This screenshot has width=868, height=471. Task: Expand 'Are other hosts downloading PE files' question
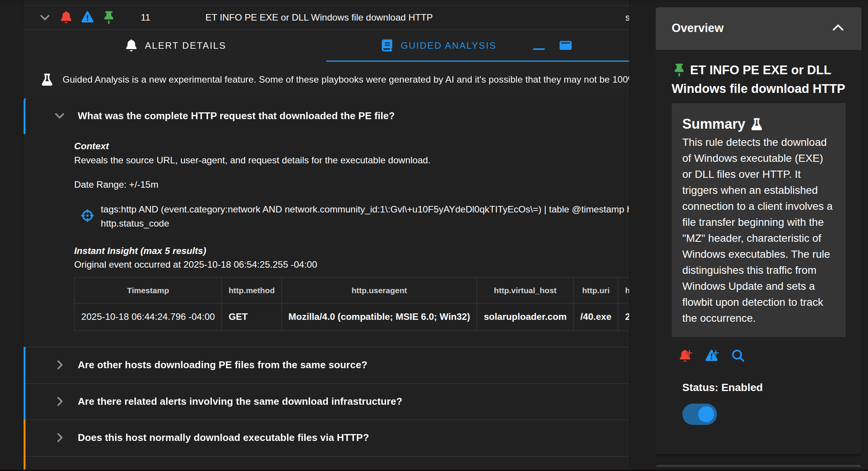[60, 365]
